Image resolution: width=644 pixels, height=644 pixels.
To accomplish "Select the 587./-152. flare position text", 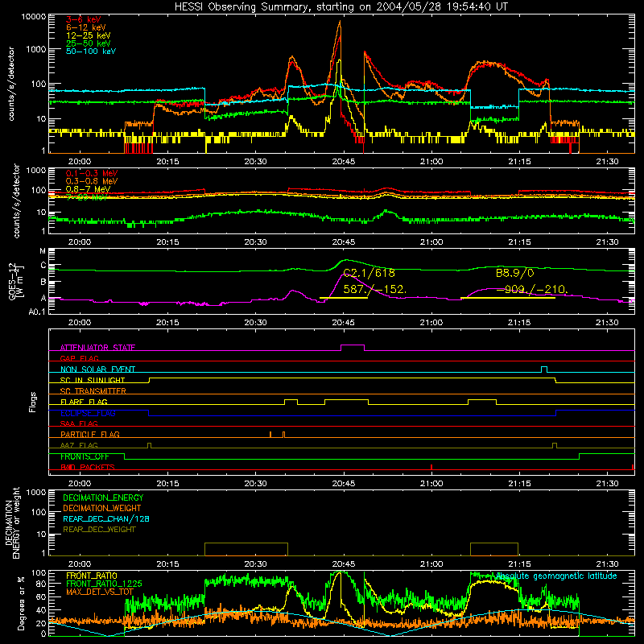I will pos(374,289).
